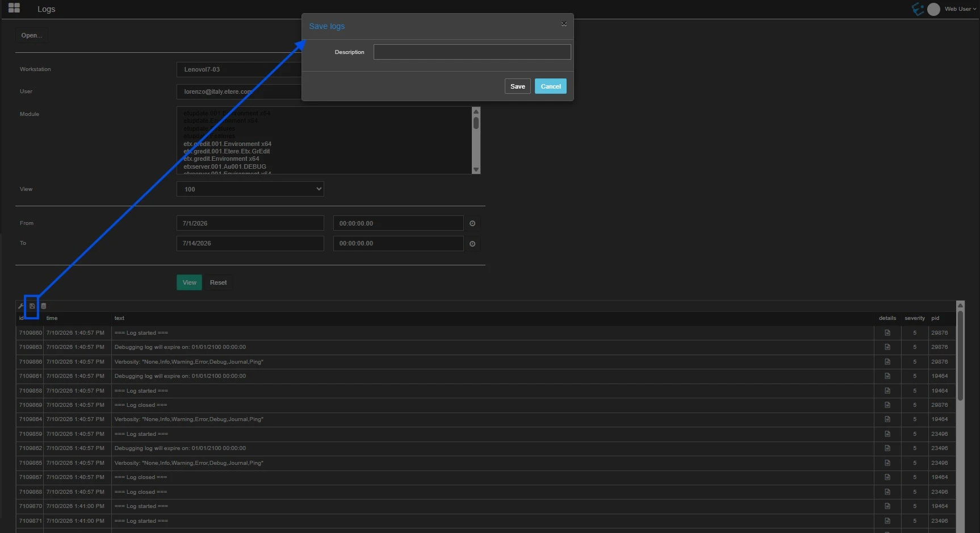Open the clock picker for From time
The height and width of the screenshot is (533, 980).
(x=472, y=223)
